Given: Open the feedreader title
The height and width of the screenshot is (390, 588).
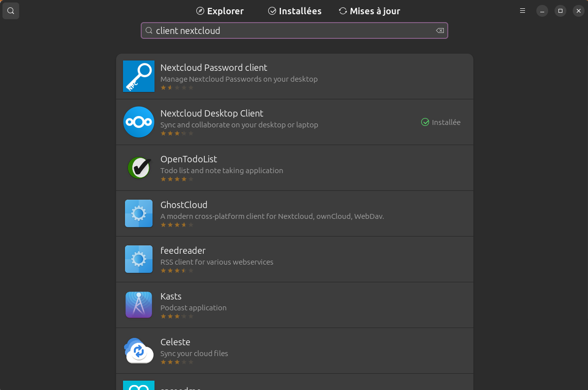Looking at the screenshot, I should [183, 251].
